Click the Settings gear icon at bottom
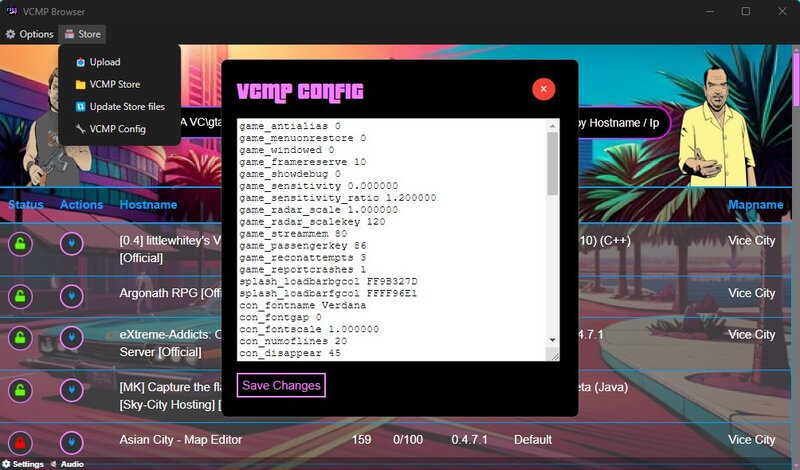 6,464
